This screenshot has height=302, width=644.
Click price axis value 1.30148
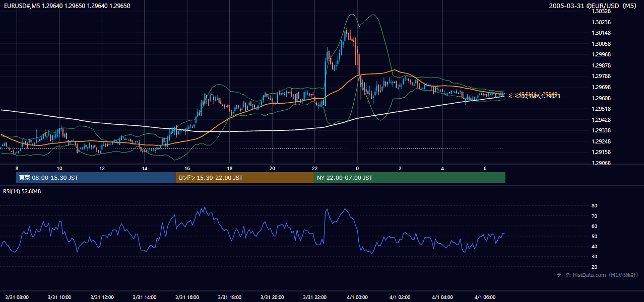(x=602, y=33)
